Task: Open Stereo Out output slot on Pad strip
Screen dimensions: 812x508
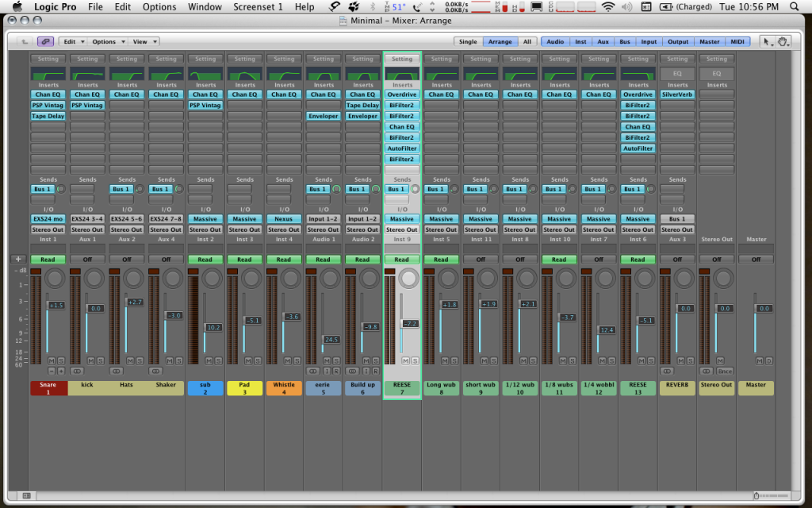Action: tap(245, 229)
